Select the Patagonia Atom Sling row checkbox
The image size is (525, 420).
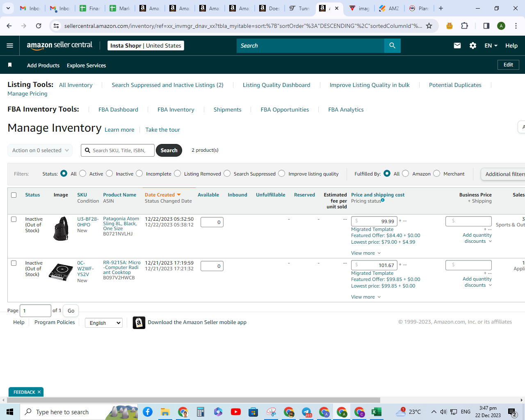(x=14, y=219)
